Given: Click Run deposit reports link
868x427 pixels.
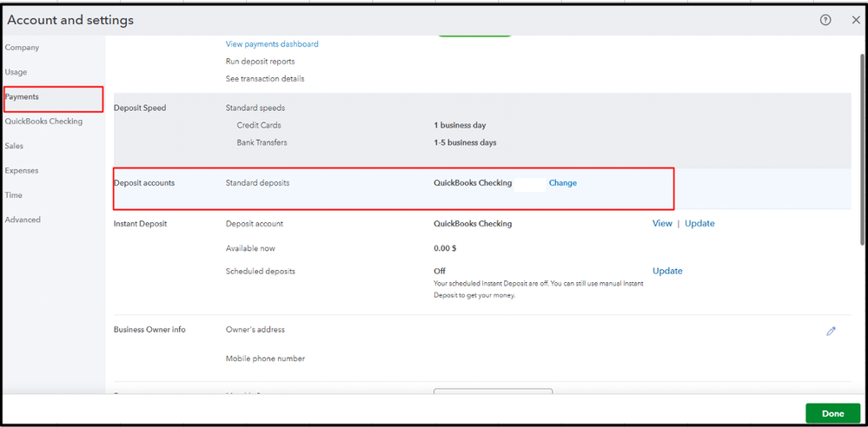Looking at the screenshot, I should (x=260, y=62).
